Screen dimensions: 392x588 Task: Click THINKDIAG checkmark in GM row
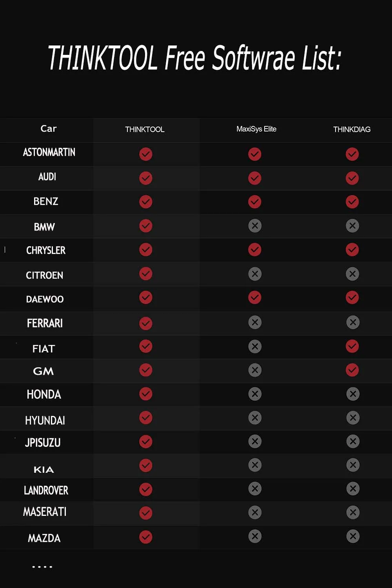click(352, 370)
